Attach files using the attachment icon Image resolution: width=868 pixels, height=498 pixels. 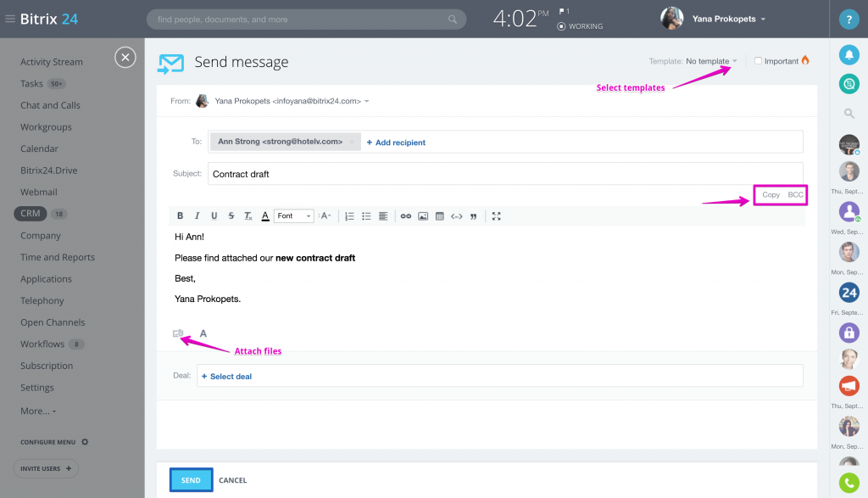coord(178,333)
